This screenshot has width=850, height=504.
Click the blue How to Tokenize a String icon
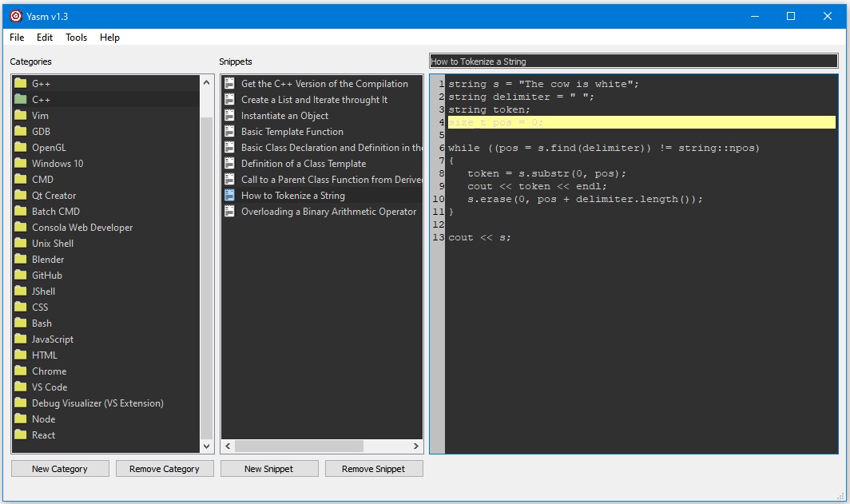[230, 195]
